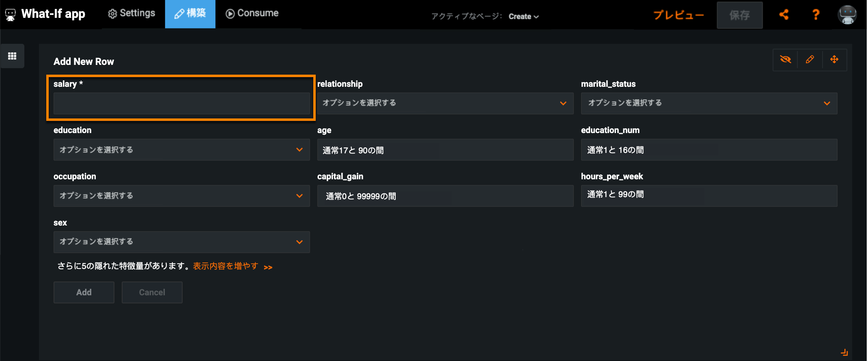Click the move widget arrows icon
This screenshot has width=868, height=361.
coord(834,60)
